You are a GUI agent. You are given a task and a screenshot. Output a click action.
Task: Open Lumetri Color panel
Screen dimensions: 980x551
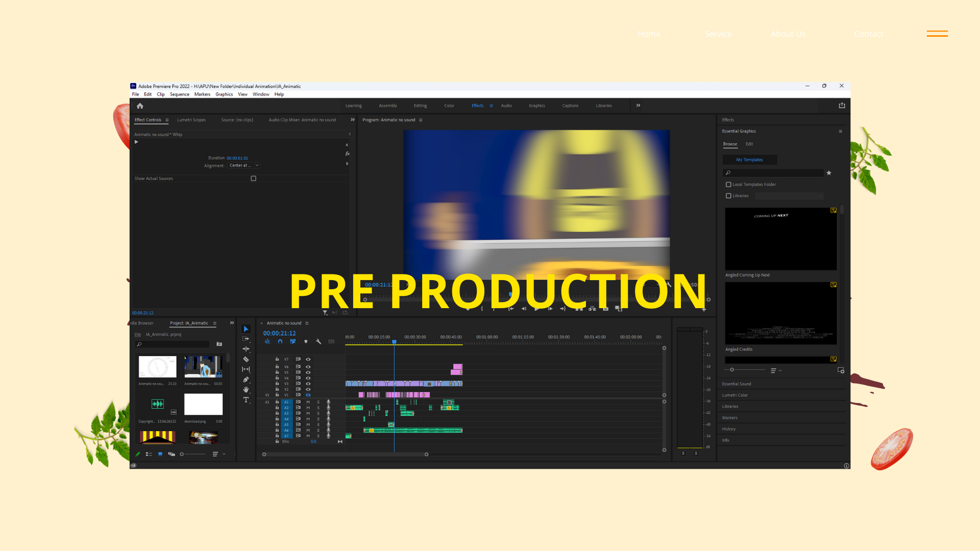[x=734, y=395]
